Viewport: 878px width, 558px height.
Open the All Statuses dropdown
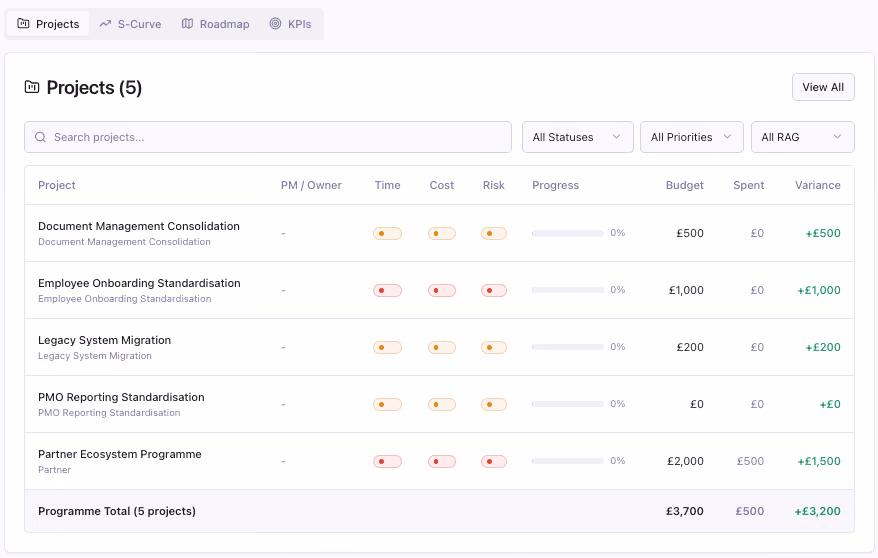tap(577, 137)
